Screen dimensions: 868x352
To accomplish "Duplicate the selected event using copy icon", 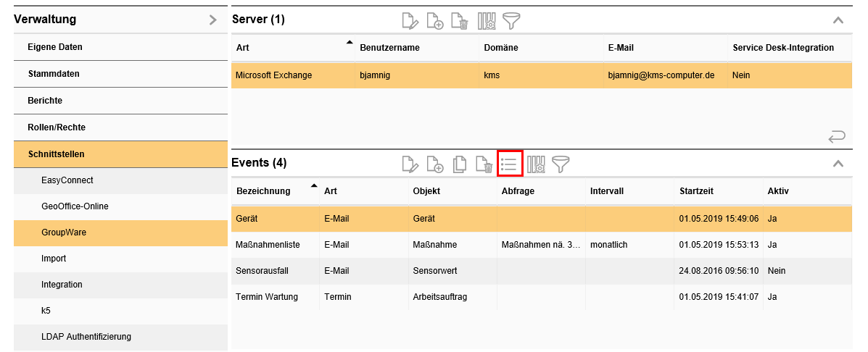I will click(460, 164).
